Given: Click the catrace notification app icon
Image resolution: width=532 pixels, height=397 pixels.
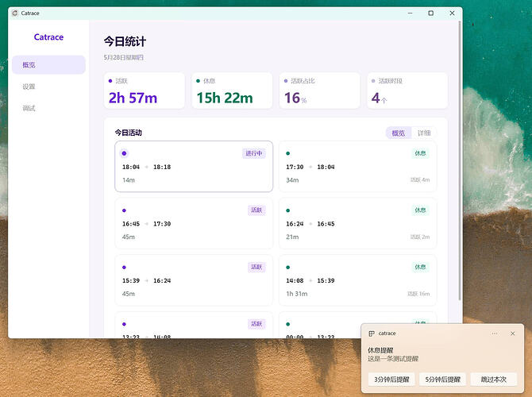Looking at the screenshot, I should pos(372,333).
